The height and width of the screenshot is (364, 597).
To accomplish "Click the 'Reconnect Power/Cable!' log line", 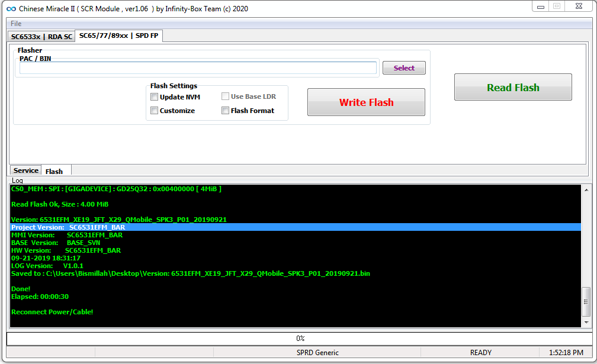I will coord(52,312).
